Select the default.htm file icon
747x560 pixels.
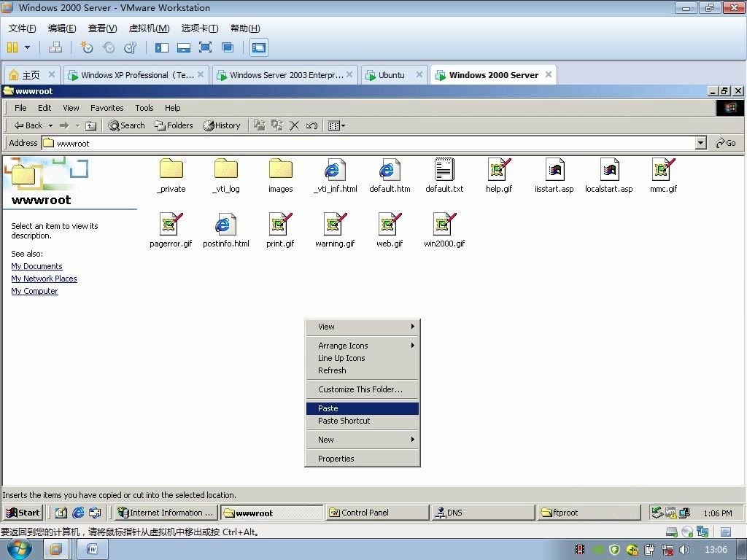[390, 169]
